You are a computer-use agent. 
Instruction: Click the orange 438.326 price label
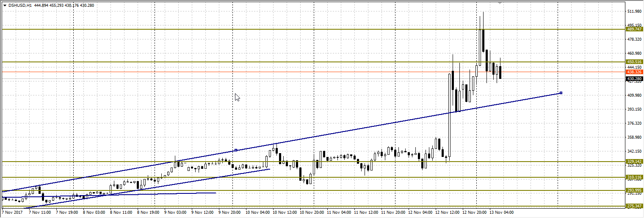(634, 72)
